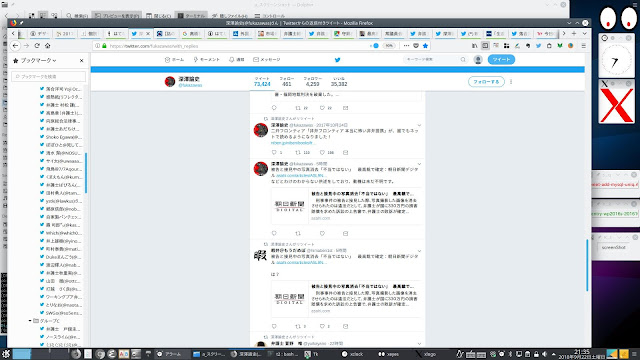Save page to Pocket icon
This screenshot has width=640, height=360.
pyautogui.click(x=416, y=46)
